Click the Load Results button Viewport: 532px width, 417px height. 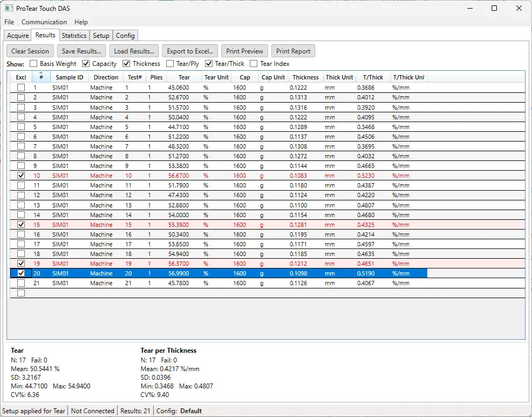134,51
